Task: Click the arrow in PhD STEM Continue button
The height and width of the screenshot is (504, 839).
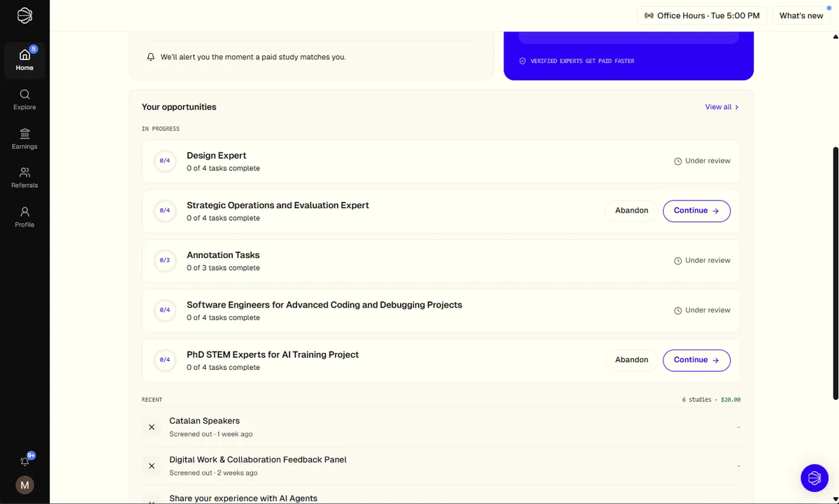Action: coord(715,360)
